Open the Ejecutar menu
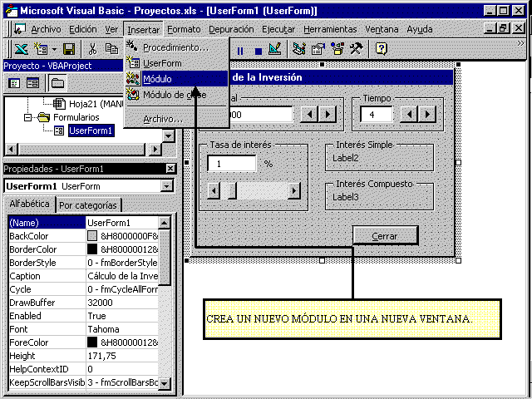 click(x=278, y=30)
